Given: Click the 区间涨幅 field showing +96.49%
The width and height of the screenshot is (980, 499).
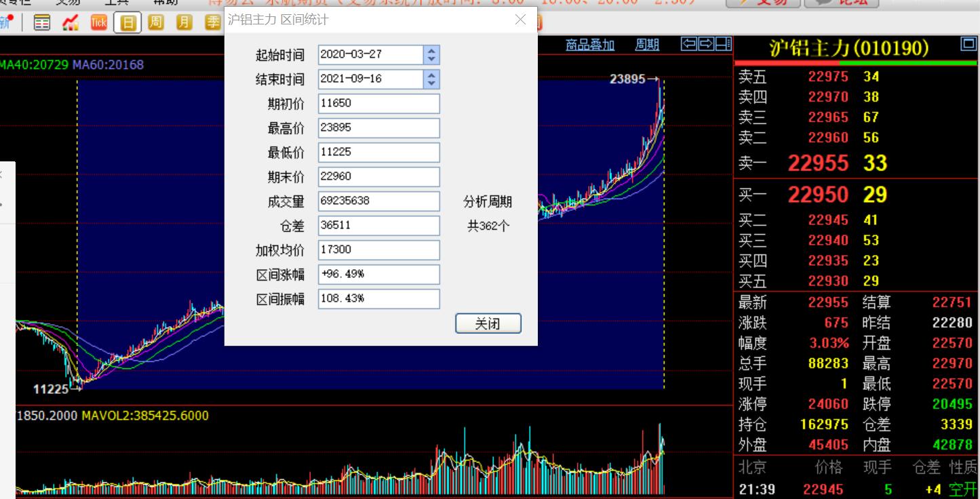Looking at the screenshot, I should coord(378,275).
